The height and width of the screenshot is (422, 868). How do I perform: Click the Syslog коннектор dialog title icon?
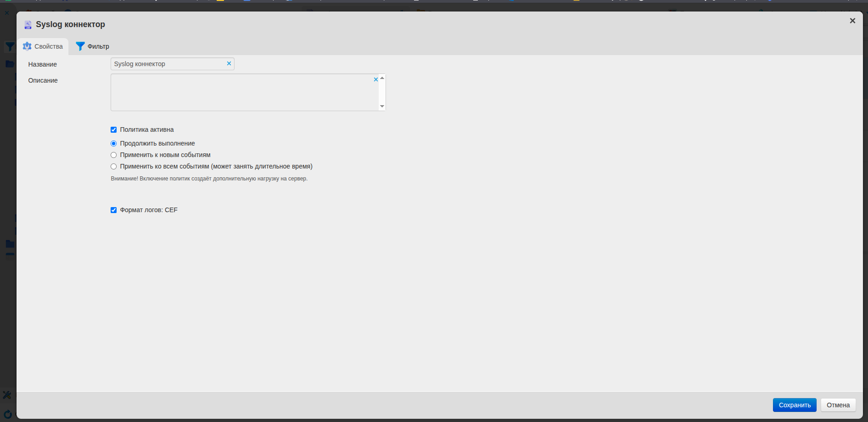click(x=28, y=25)
